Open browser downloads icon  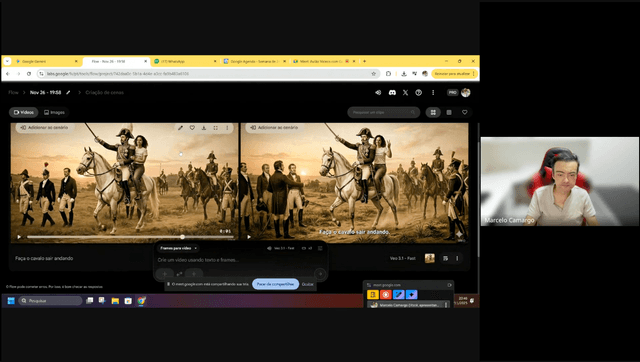click(x=404, y=74)
